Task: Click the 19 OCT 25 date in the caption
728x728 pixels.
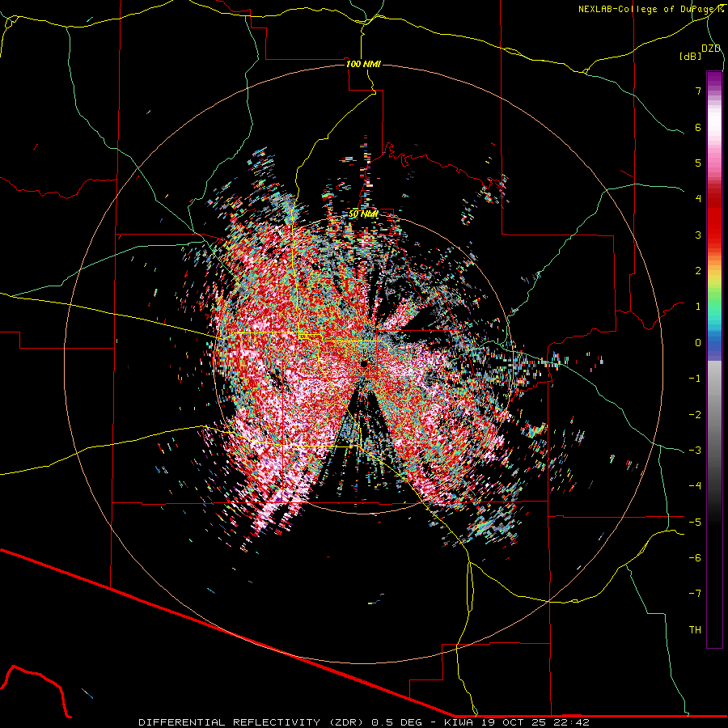Action: coord(515,722)
